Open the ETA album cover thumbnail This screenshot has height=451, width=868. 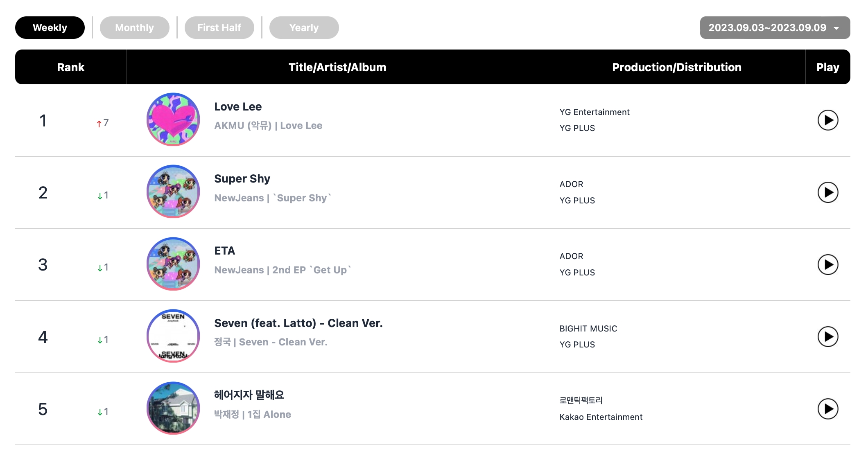click(x=173, y=264)
